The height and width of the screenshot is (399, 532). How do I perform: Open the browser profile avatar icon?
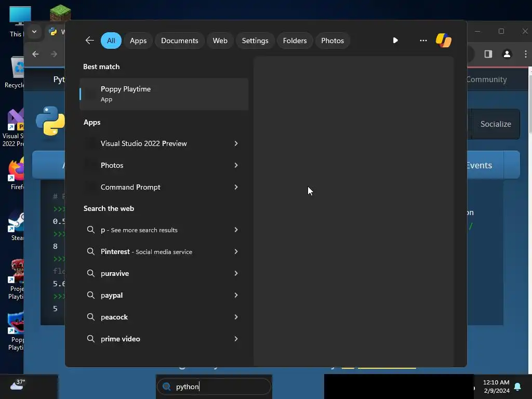click(x=507, y=54)
